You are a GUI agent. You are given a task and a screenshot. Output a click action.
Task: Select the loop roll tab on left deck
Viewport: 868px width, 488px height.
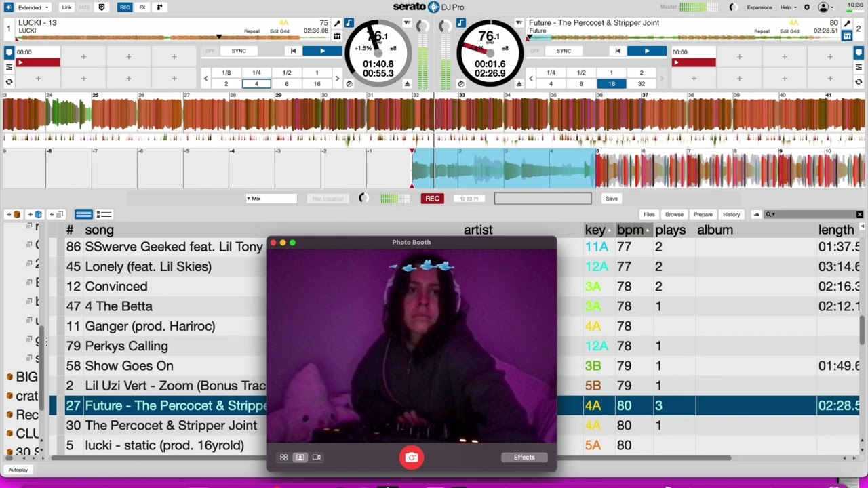click(9, 82)
